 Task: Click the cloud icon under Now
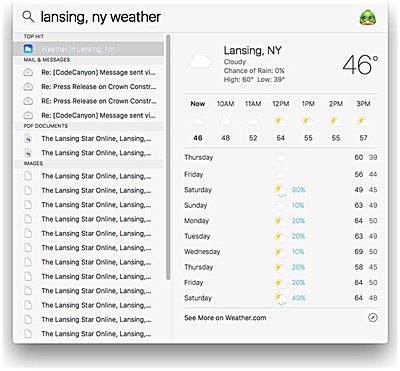coord(198,121)
